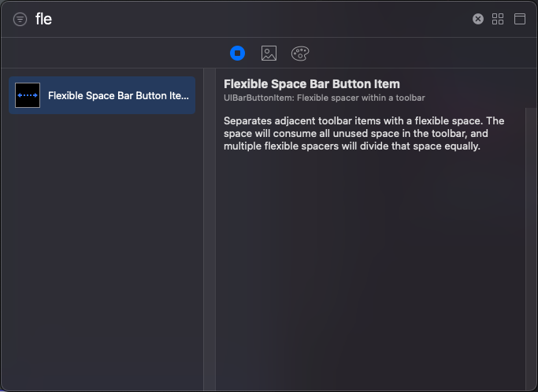
Task: Select the Flexible Space Bar Button Item row
Action: 102,95
